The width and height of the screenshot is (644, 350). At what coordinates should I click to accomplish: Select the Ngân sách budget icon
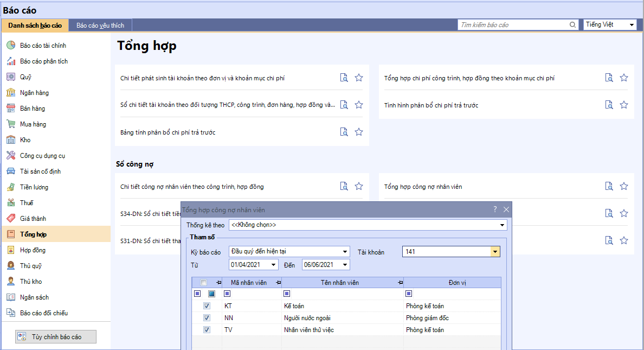[11, 297]
